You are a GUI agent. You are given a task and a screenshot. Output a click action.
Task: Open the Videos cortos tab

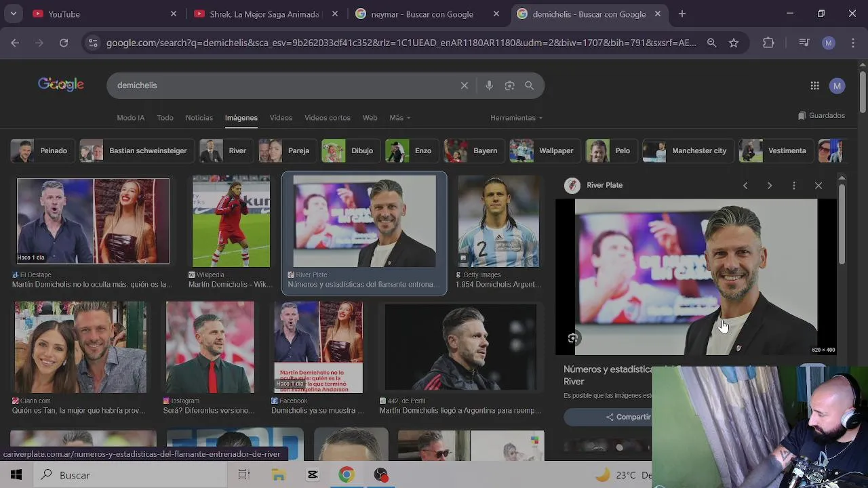tap(327, 118)
